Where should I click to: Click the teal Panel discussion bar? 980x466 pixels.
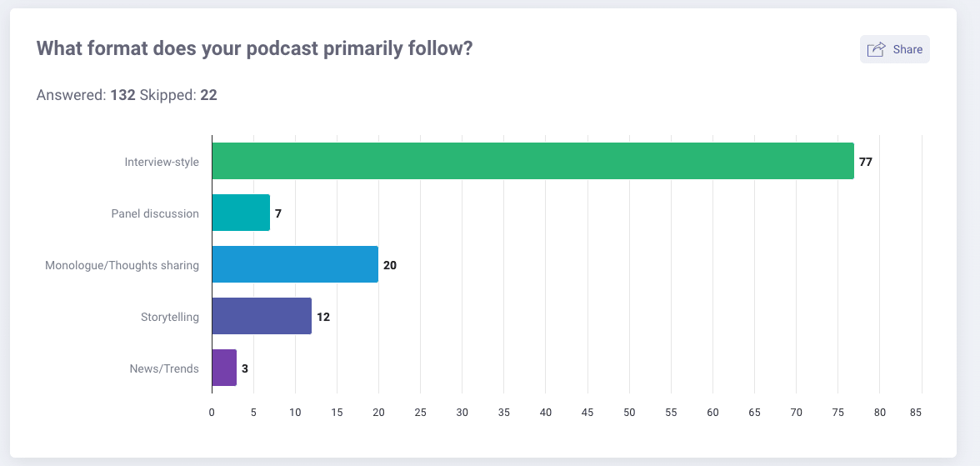click(x=241, y=213)
